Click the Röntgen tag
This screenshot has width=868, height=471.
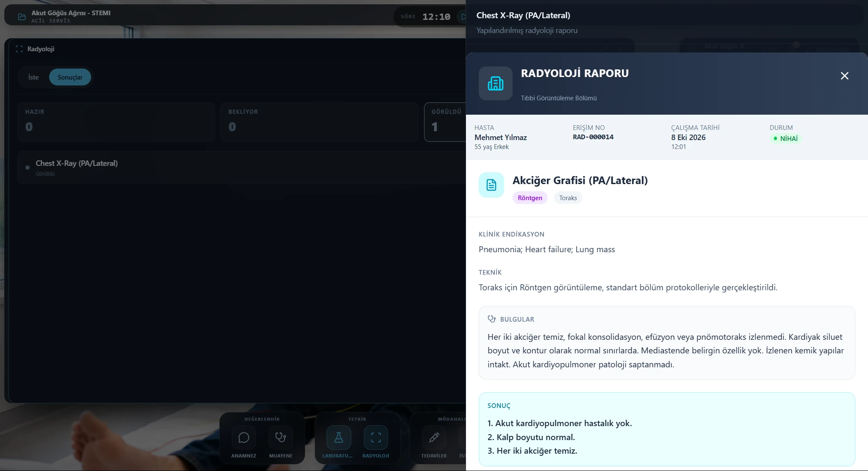point(530,198)
